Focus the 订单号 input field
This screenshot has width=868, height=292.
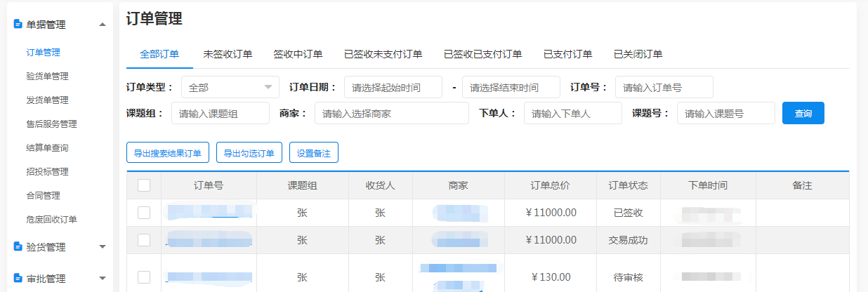(x=664, y=87)
